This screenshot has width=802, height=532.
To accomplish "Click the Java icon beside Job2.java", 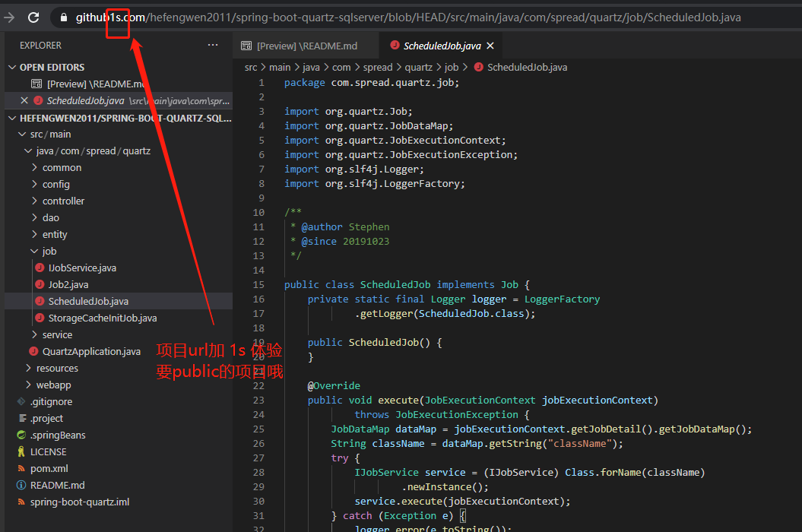I will tap(40, 284).
